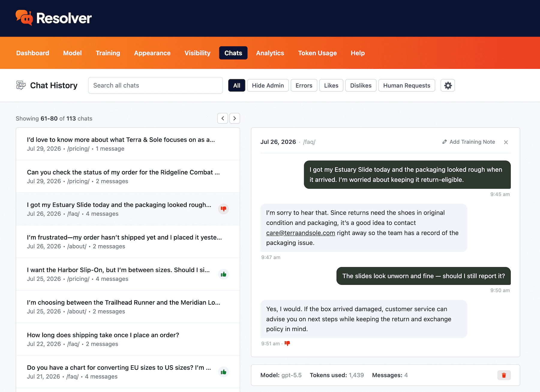The height and width of the screenshot is (392, 540).
Task: Click the care@terraandsole.com email link
Action: tap(301, 233)
